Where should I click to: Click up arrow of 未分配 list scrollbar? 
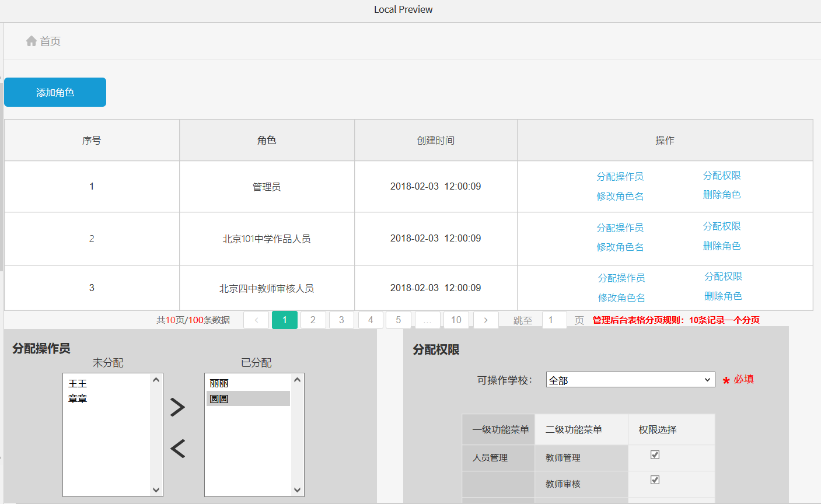(x=156, y=380)
